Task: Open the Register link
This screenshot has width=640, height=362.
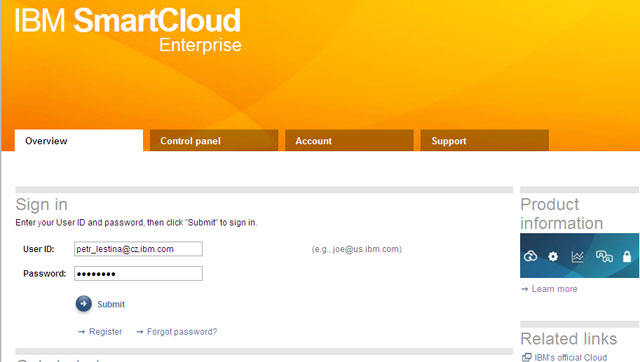Action: point(105,331)
